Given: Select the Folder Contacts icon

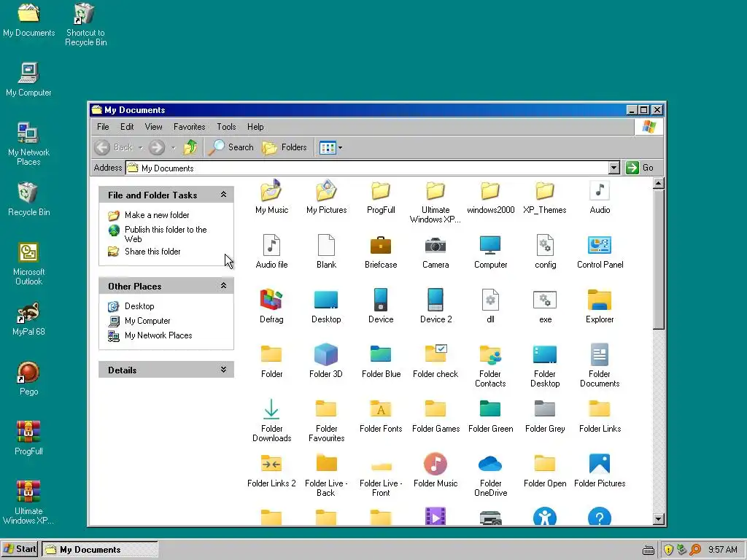Looking at the screenshot, I should coord(490,355).
